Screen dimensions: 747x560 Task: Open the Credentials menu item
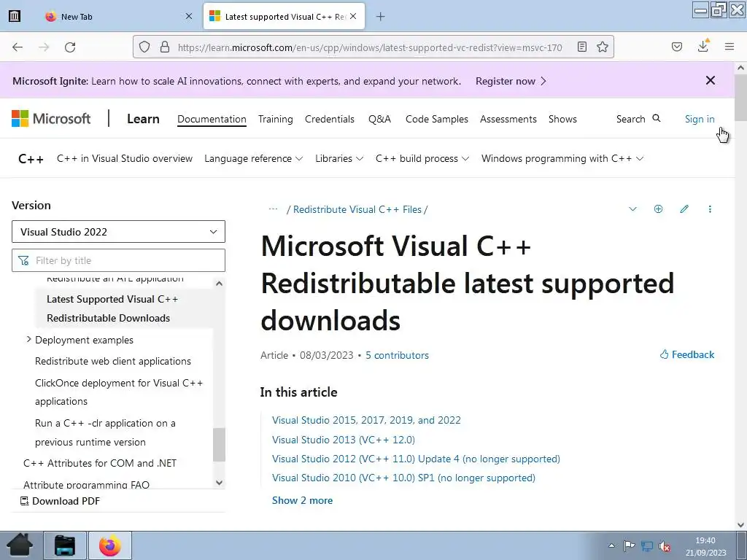pyautogui.click(x=330, y=119)
